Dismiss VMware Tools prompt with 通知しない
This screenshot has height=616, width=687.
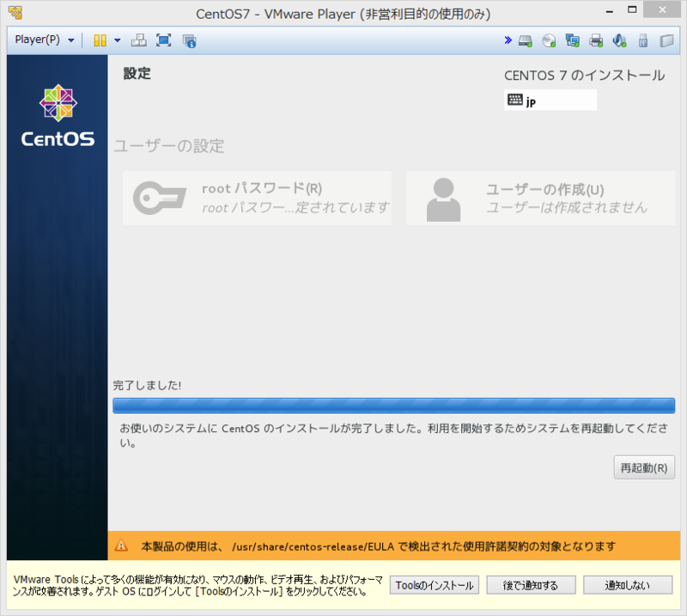[628, 584]
